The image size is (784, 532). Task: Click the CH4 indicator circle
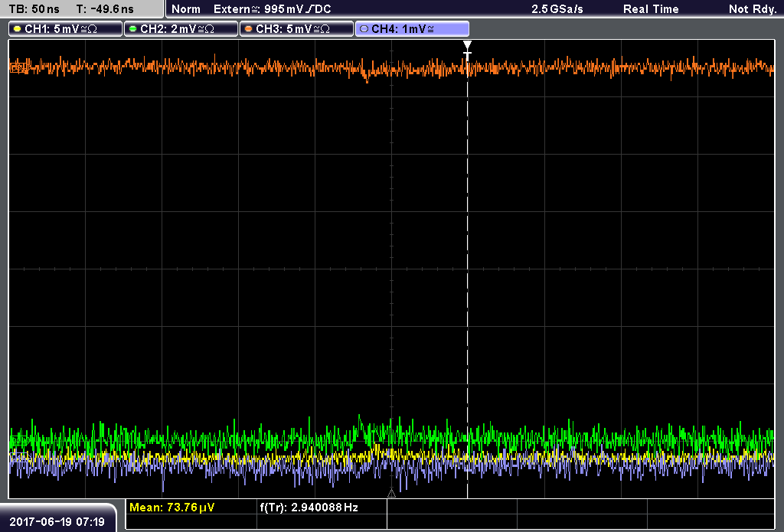point(364,29)
